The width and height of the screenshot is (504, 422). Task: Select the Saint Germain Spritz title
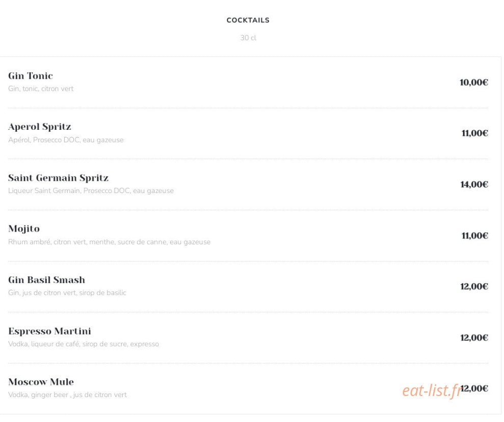tap(58, 178)
